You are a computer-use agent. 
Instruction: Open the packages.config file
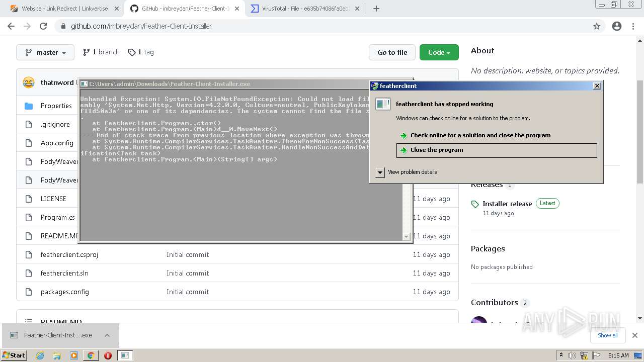point(65,292)
